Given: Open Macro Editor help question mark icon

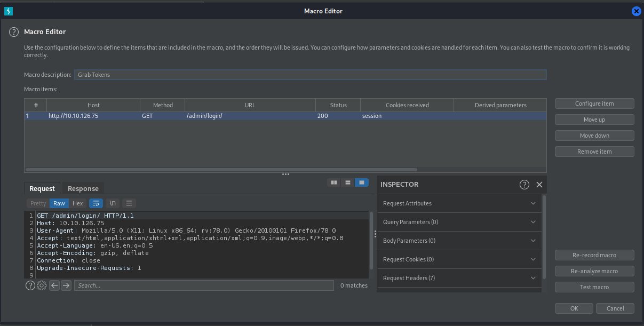Looking at the screenshot, I should coord(14,32).
